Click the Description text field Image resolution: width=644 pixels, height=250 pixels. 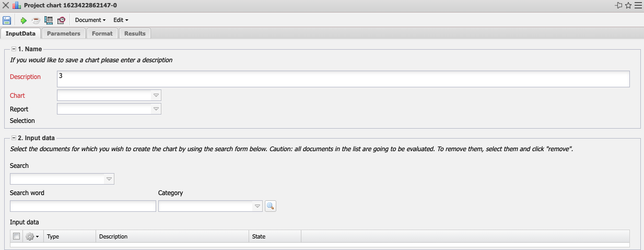343,78
